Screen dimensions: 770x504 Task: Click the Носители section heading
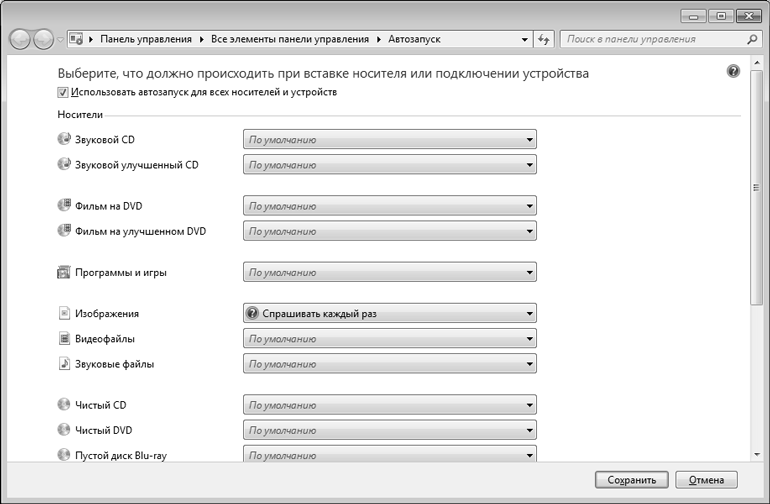80,114
